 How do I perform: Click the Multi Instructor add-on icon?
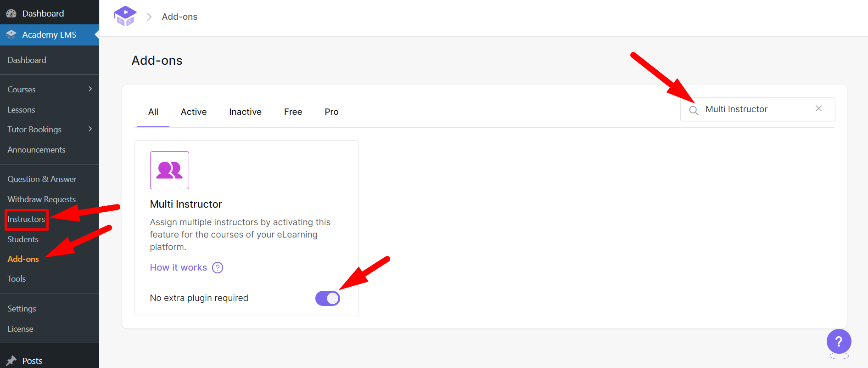point(169,170)
